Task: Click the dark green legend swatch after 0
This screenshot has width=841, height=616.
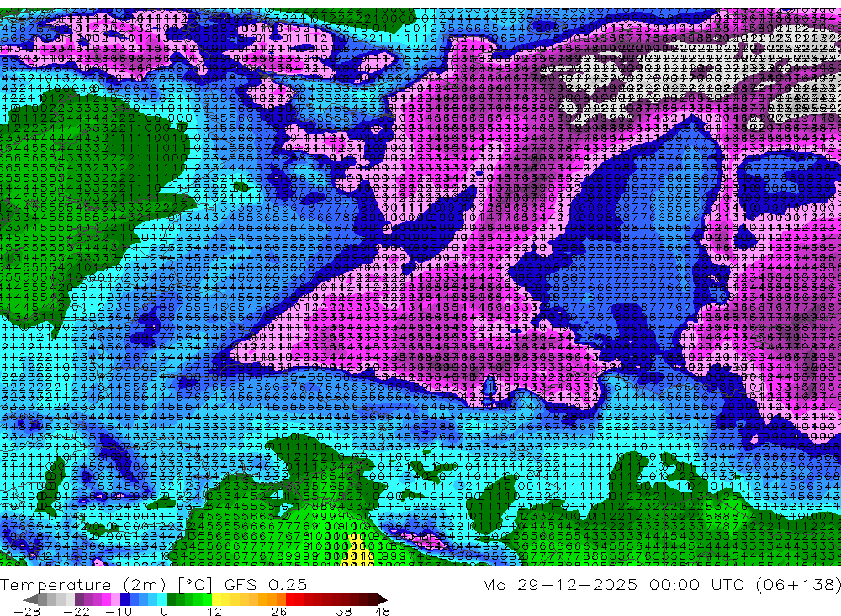Action: pos(171,599)
